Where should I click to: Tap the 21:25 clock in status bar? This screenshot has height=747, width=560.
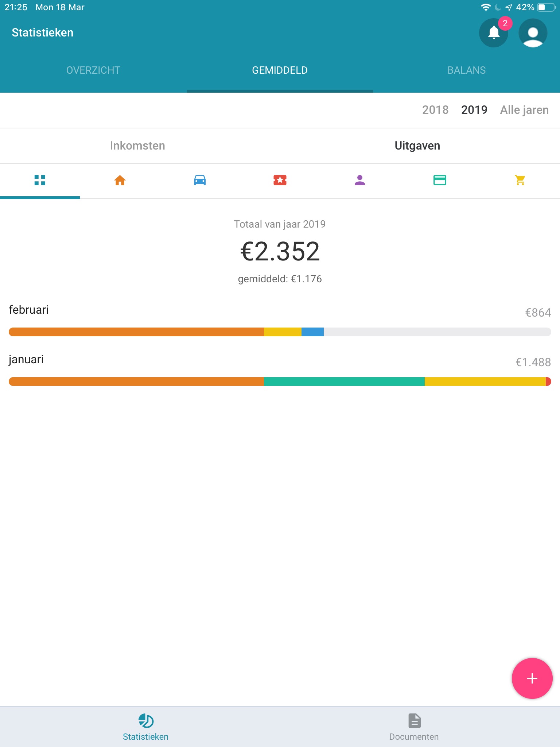tap(16, 7)
